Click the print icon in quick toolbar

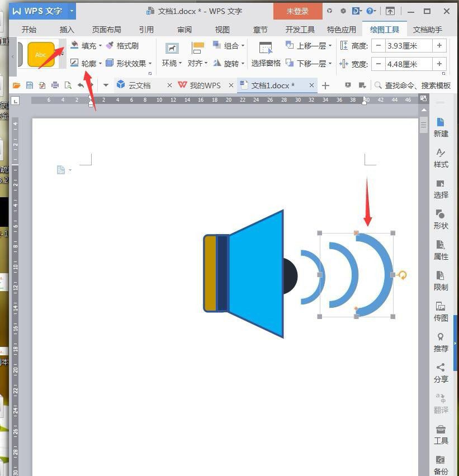pos(55,85)
